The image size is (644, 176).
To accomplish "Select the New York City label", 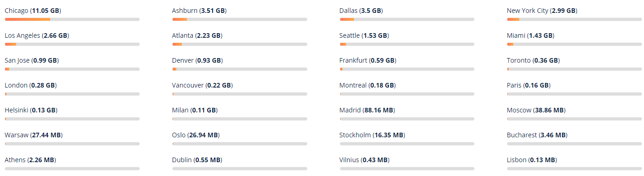I will coord(542,11).
